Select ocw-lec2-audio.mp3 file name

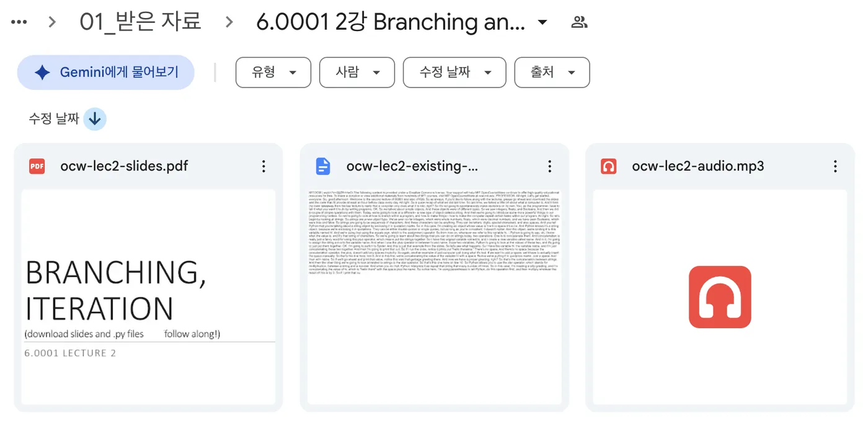click(698, 166)
